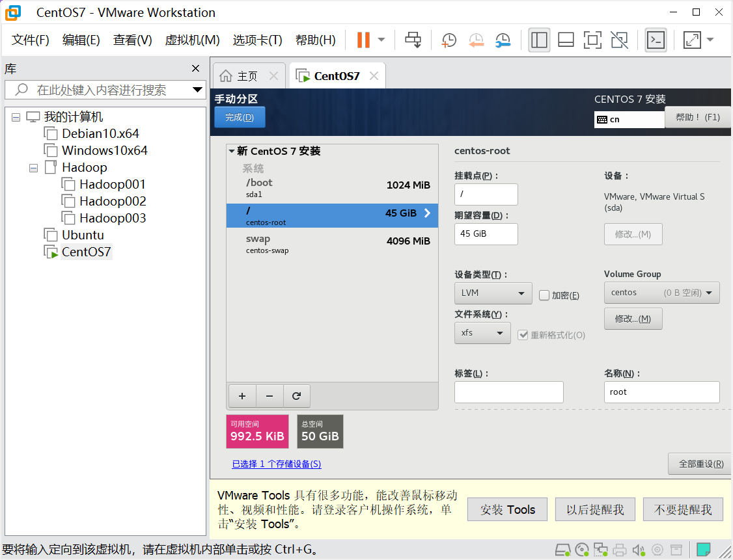Open the library search dropdown arrow
The image size is (733, 560).
(x=197, y=90)
